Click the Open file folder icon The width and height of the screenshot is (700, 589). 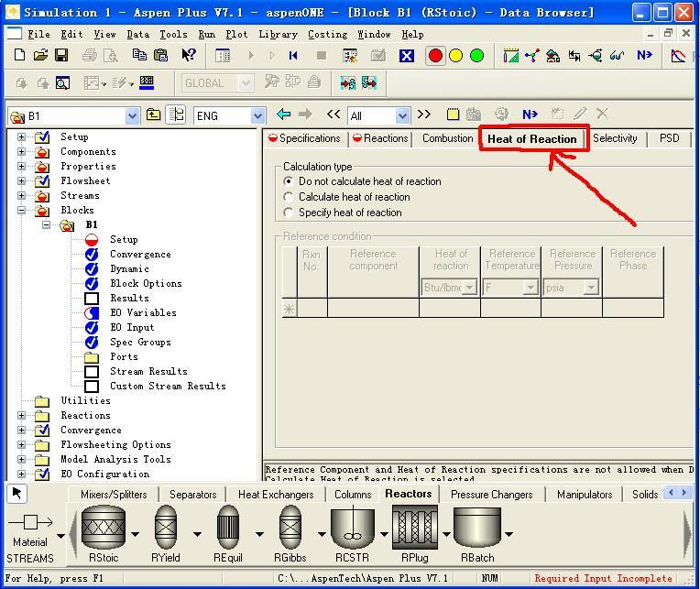[x=40, y=55]
